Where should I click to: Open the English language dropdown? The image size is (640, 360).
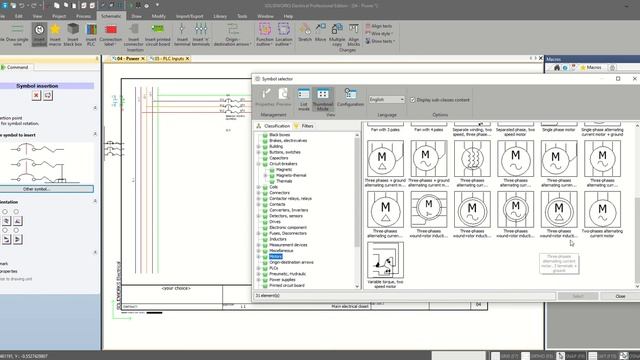pos(387,100)
